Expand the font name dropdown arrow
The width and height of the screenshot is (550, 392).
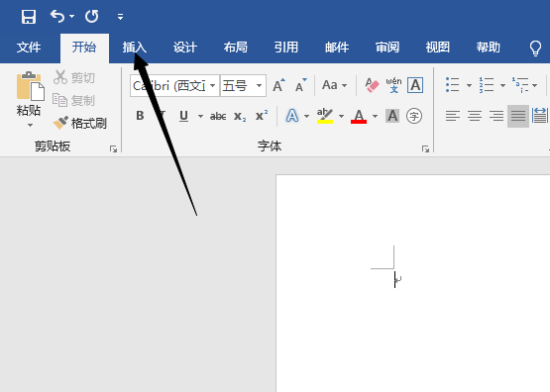tap(213, 85)
